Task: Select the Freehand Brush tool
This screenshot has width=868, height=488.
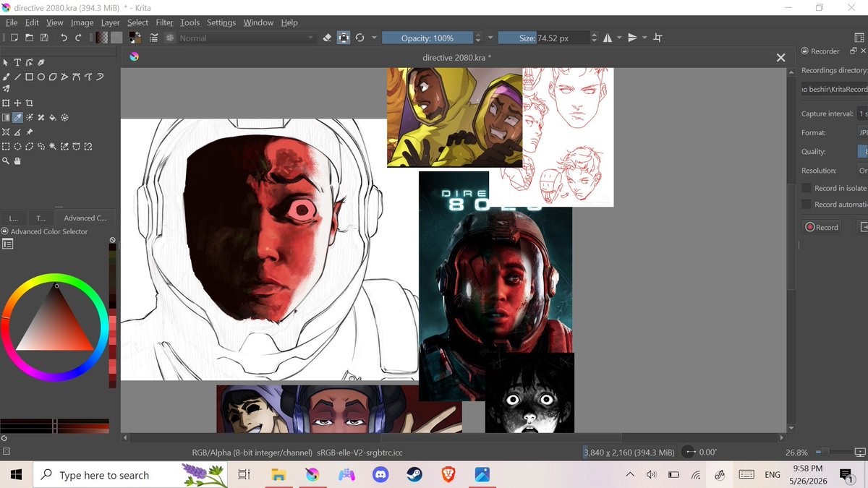Action: (6, 77)
